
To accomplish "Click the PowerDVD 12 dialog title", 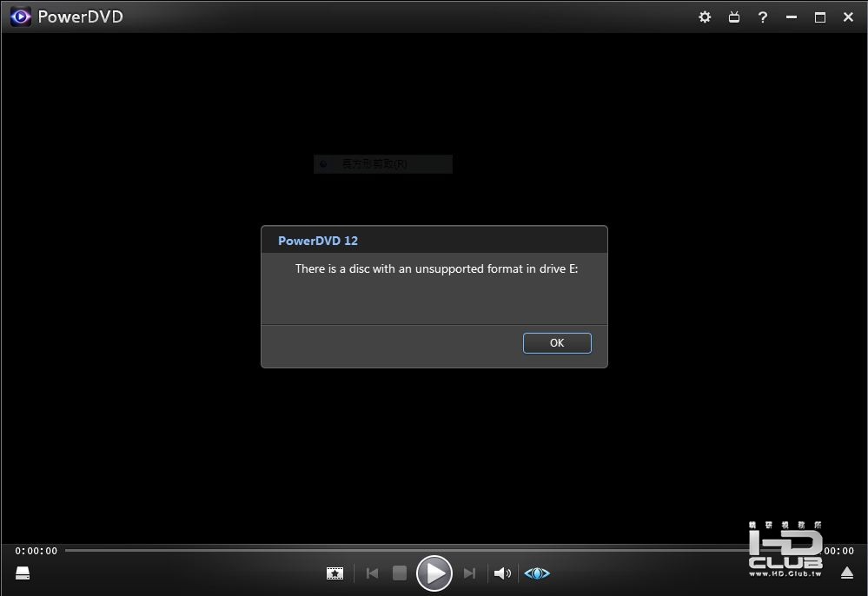I will (318, 241).
